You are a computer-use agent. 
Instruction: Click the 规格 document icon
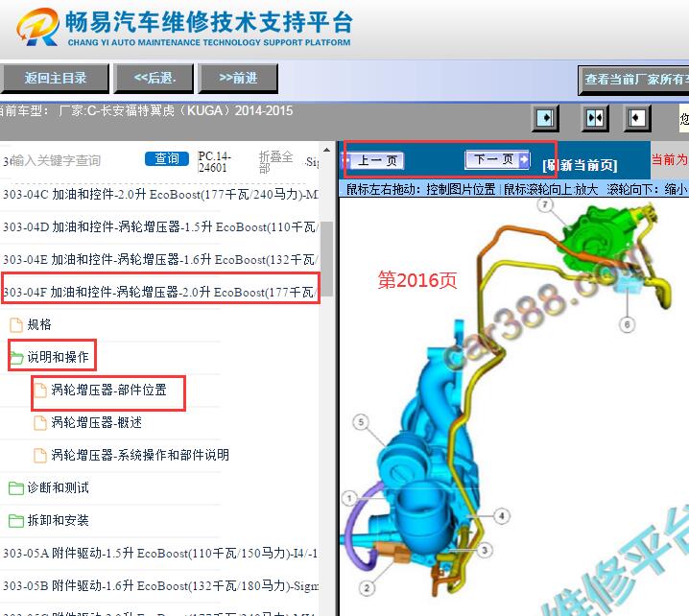tap(16, 324)
